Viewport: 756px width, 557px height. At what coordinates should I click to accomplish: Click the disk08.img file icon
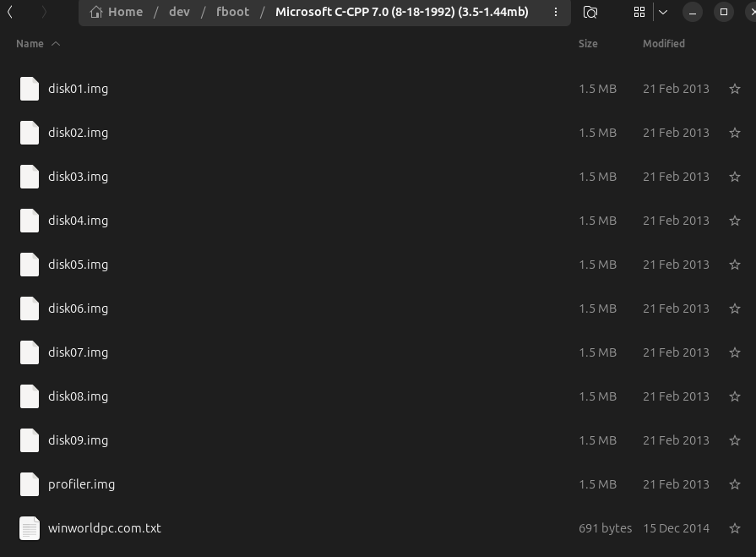point(30,396)
